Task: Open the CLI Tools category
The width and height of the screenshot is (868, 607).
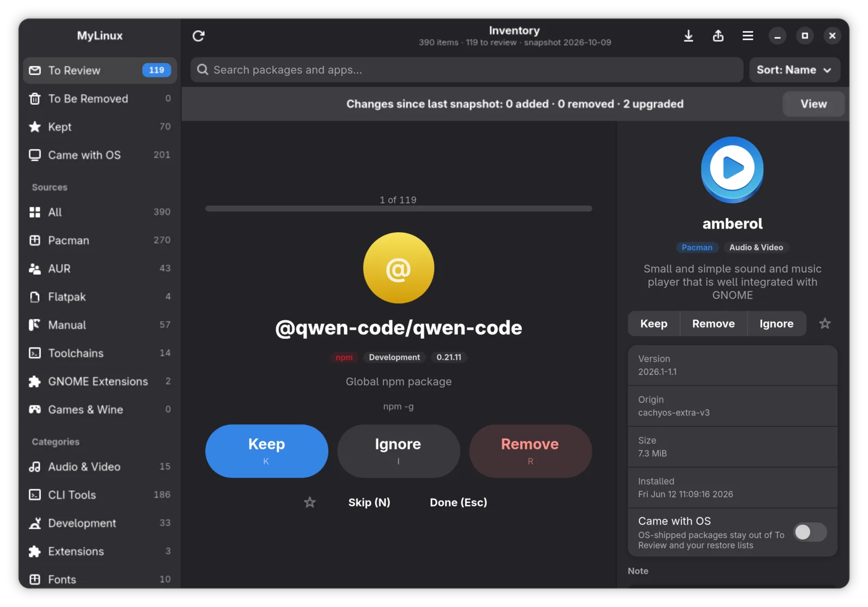Action: (100, 495)
